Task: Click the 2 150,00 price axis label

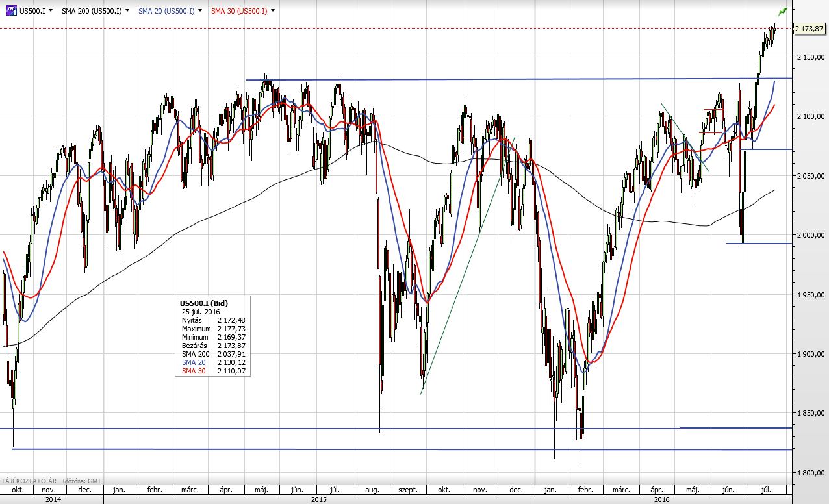Action: [811, 57]
